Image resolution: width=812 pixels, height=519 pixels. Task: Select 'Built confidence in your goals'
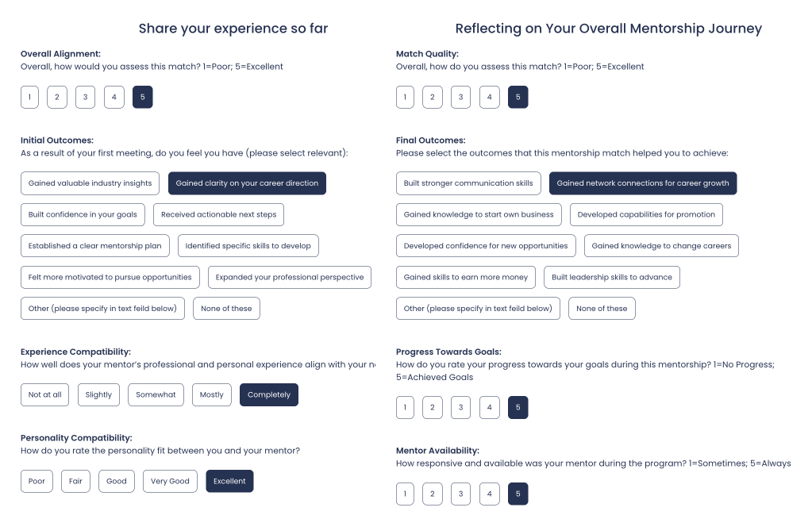click(83, 214)
